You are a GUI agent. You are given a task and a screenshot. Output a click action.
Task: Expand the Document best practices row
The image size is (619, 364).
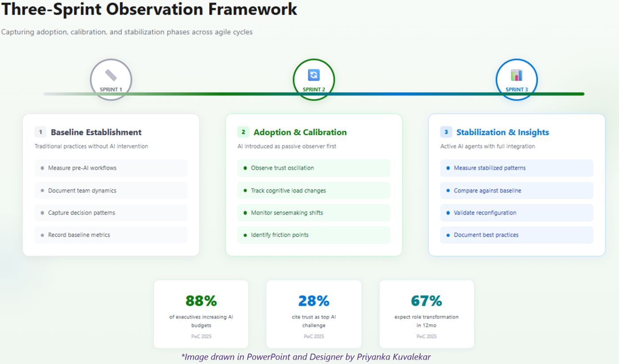(x=516, y=235)
